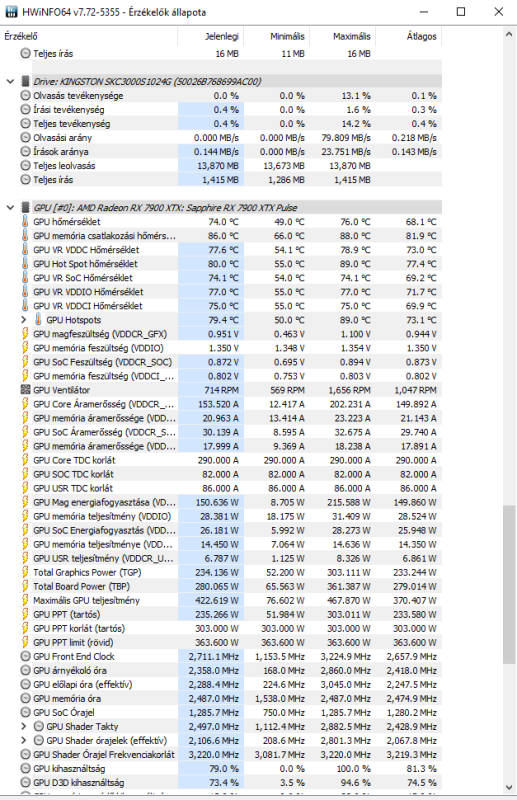Select the GPU D3D kihasználtság row

tap(230, 783)
